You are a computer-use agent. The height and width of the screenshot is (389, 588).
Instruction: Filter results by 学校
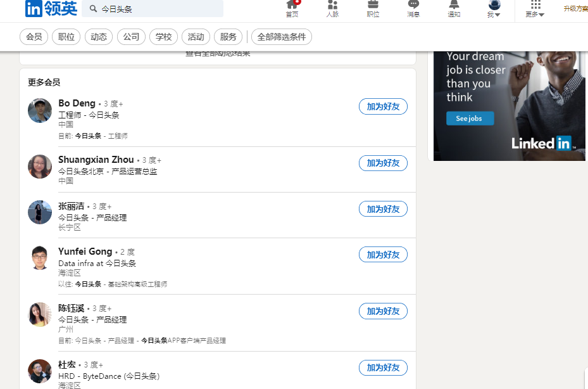click(163, 37)
